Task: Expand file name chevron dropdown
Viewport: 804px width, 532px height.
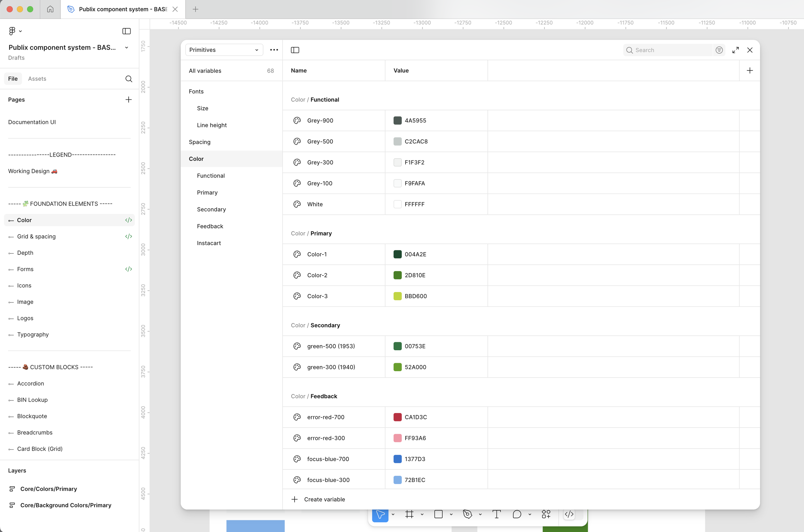Action: [x=126, y=48]
